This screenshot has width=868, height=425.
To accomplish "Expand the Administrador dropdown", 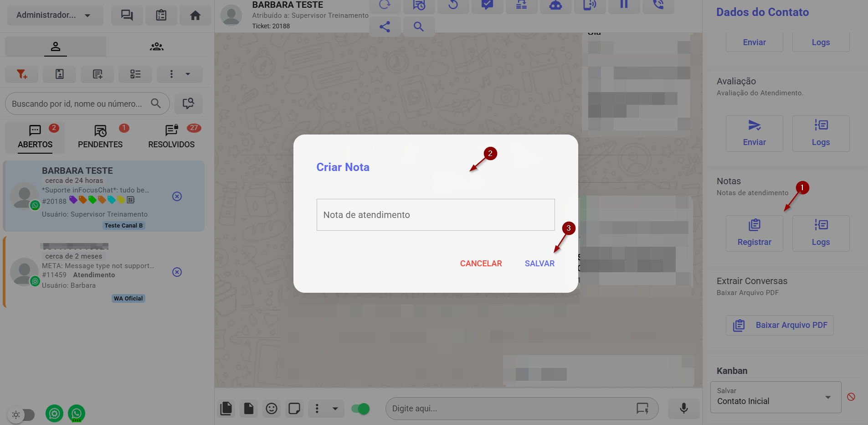I will [x=55, y=16].
